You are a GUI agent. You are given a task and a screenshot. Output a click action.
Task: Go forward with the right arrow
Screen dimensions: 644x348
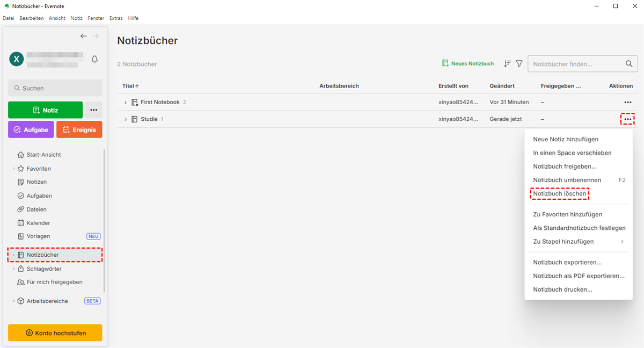coord(96,36)
